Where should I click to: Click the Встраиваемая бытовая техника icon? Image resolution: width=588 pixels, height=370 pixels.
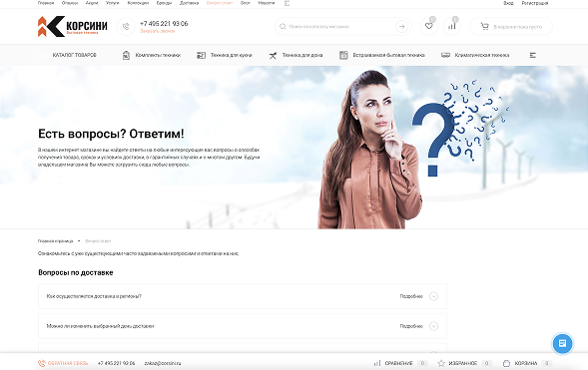[x=343, y=55]
